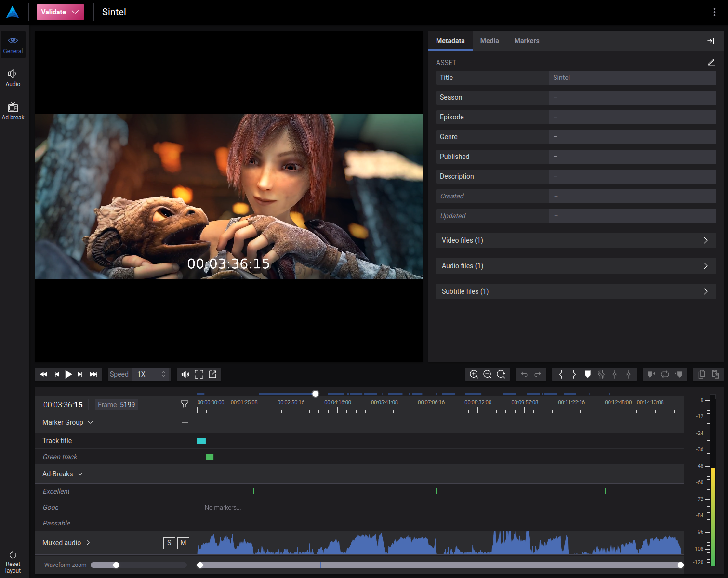This screenshot has height=578, width=728.
Task: Detach player into external window
Action: point(212,374)
